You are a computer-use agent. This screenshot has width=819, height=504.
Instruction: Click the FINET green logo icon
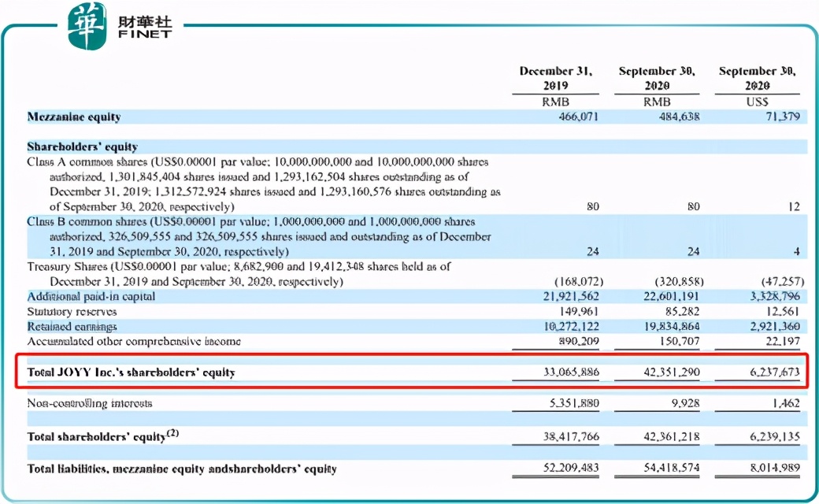coord(87,25)
